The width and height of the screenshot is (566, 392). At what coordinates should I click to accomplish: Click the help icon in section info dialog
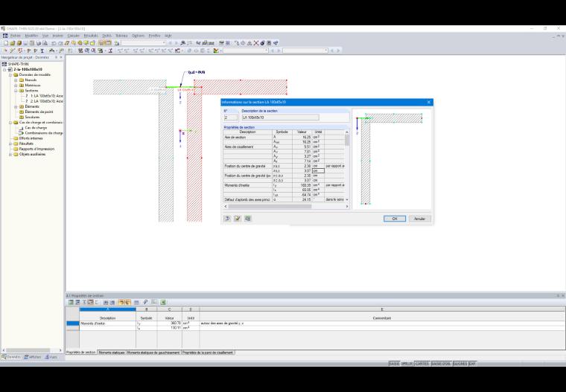pos(227,219)
